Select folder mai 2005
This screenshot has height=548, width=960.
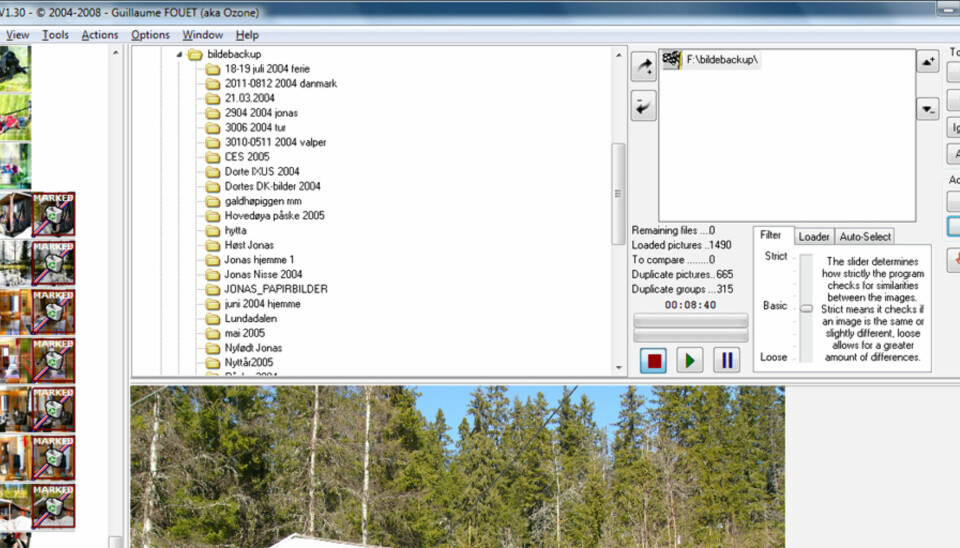tap(244, 333)
